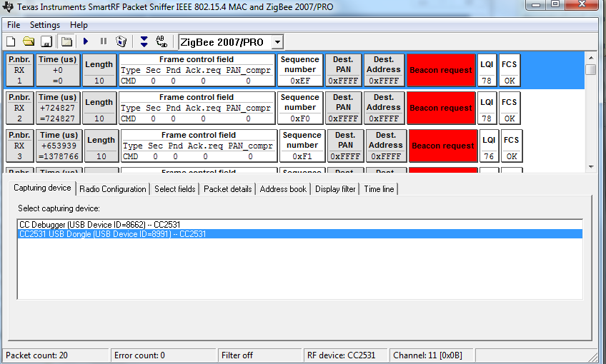Screen dimensions: 606x364
Task: Click the LQI 76 cell of packet 3
Action: coord(489,146)
